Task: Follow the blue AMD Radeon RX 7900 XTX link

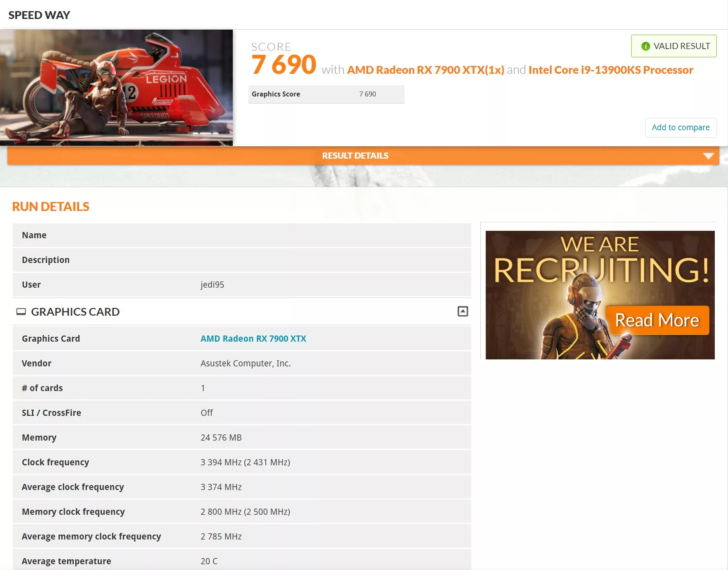Action: 253,338
